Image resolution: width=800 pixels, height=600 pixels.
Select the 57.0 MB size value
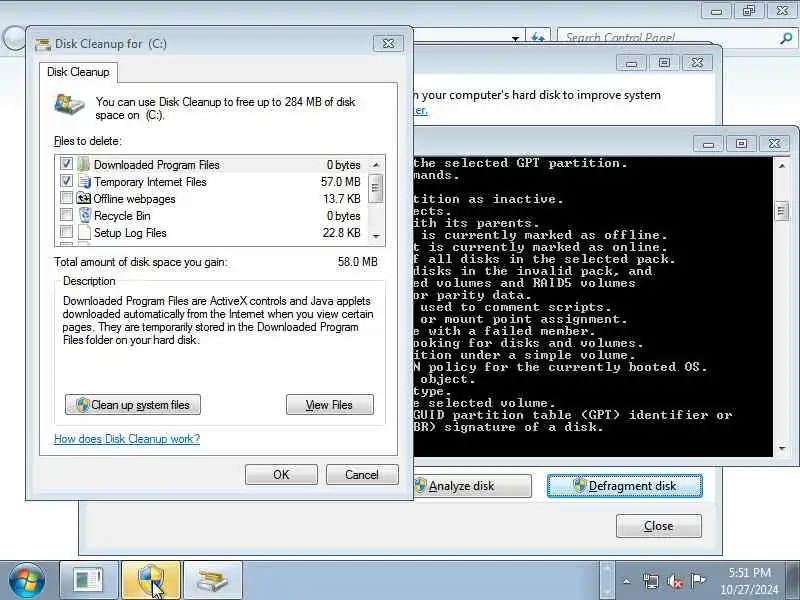(x=341, y=182)
